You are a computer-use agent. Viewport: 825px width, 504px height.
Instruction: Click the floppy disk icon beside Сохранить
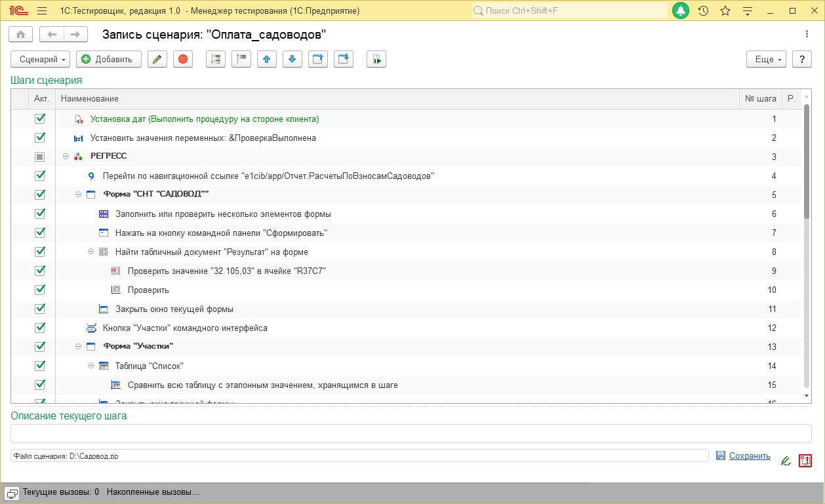(x=721, y=456)
